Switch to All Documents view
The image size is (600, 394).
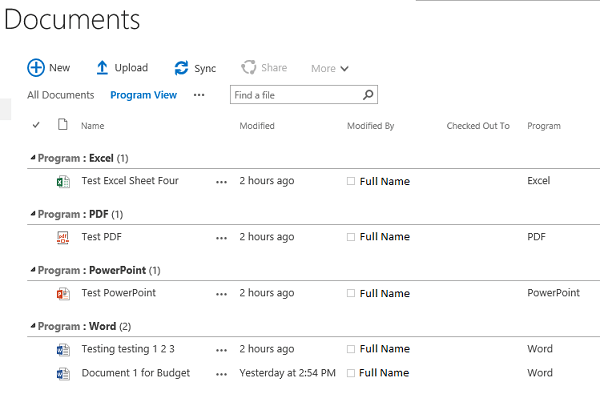tap(60, 95)
